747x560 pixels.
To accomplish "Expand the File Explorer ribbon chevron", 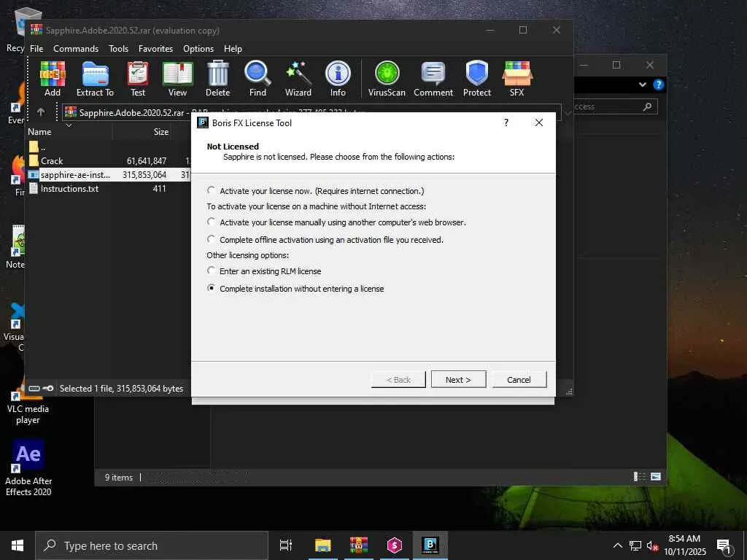I will [x=643, y=85].
